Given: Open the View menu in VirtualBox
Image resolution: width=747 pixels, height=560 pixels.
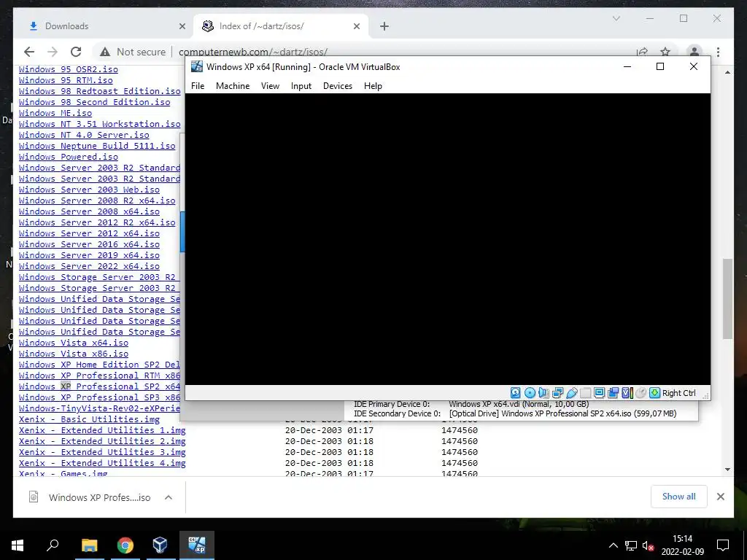Looking at the screenshot, I should click(270, 86).
